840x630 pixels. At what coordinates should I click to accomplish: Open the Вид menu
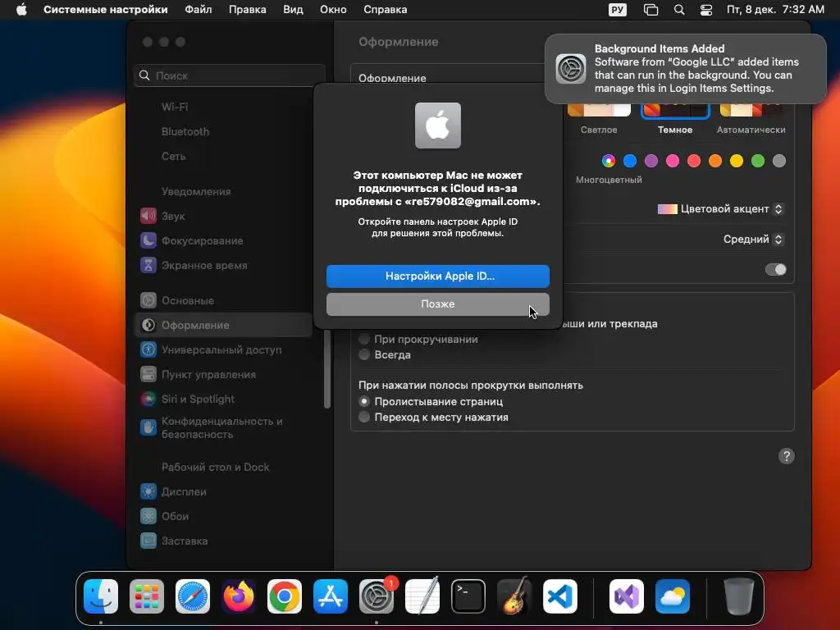coord(293,10)
